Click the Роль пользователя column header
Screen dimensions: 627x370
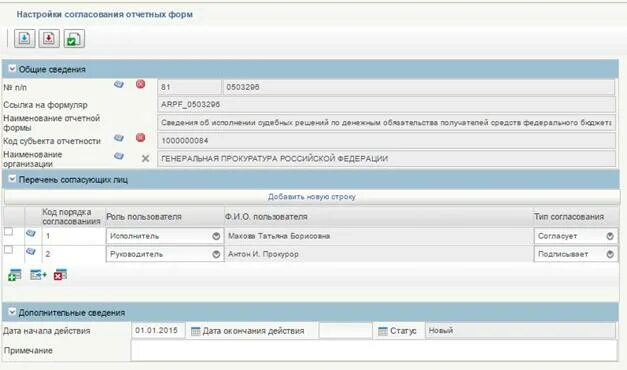(165, 216)
